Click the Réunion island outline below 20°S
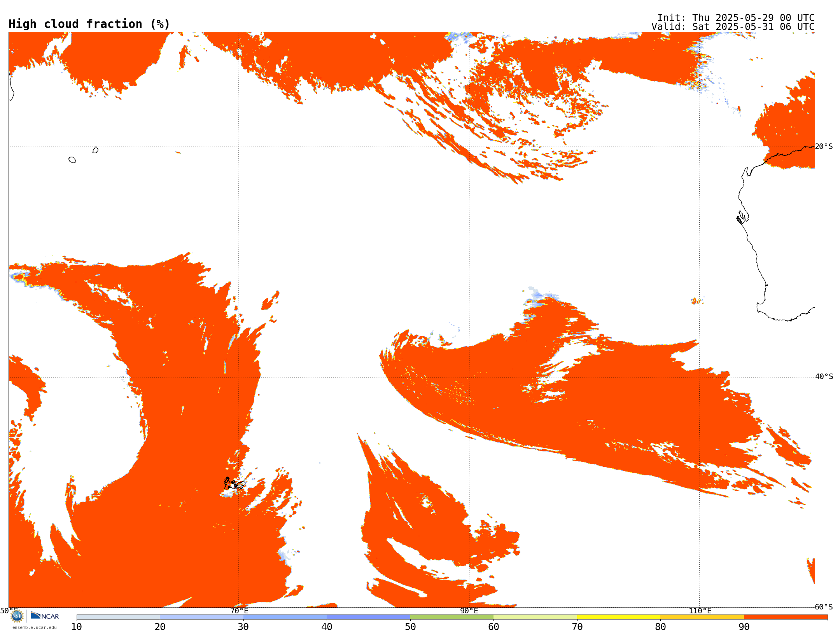 pyautogui.click(x=72, y=160)
